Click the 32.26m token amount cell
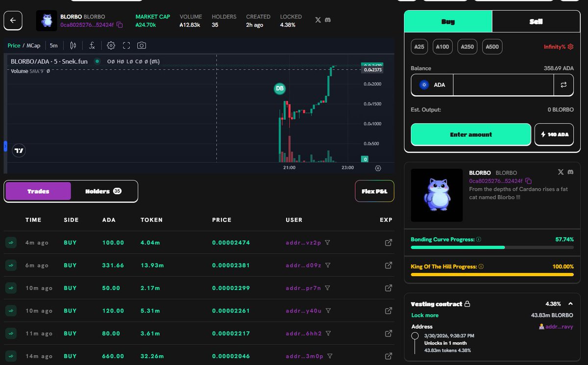 tap(153, 356)
